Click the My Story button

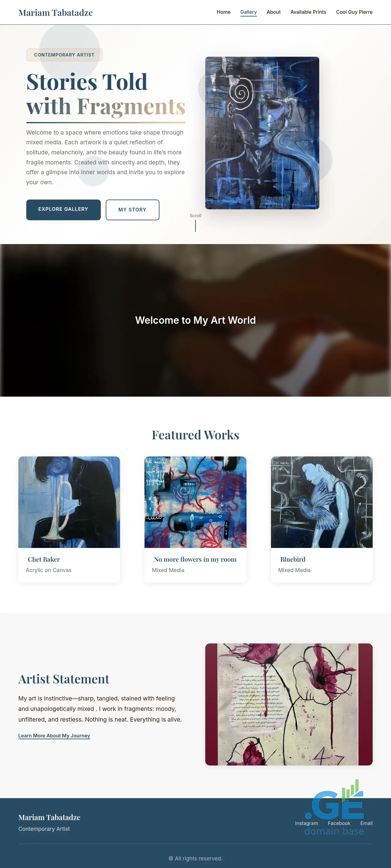pos(132,210)
